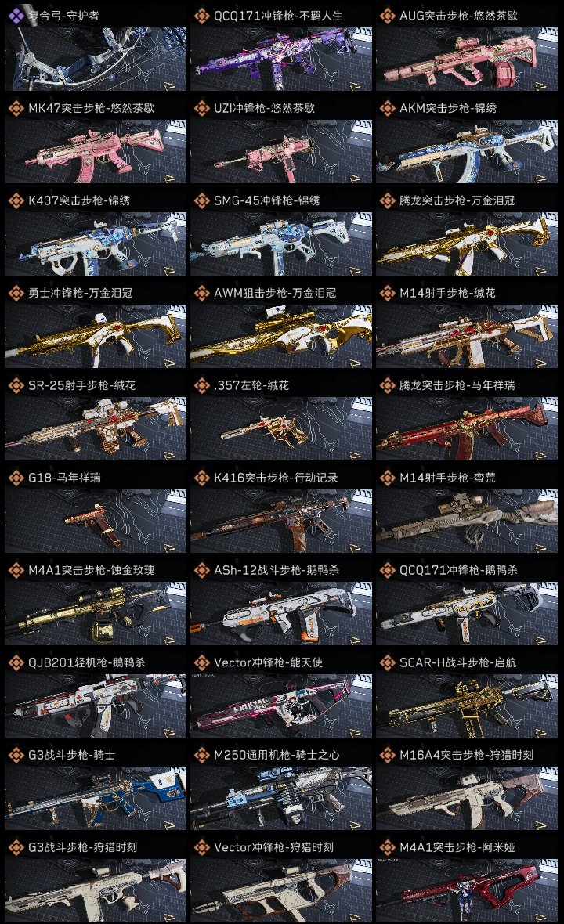Open the G3战斗步枪-骑士 blue rifle thumbnail
This screenshot has height=924, width=564.
96,799
